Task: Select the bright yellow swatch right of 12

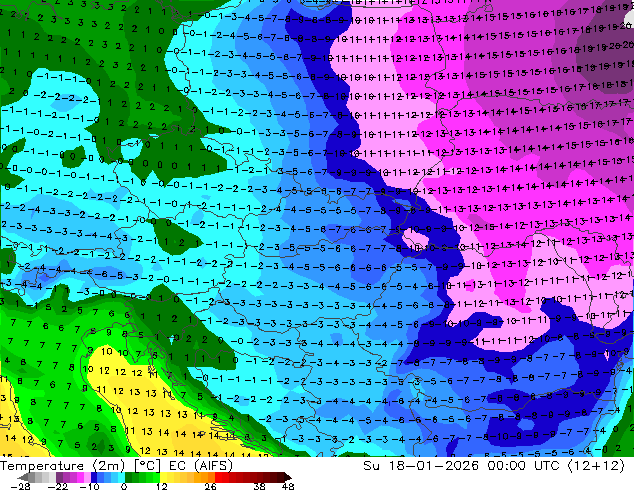Action: coord(163,477)
